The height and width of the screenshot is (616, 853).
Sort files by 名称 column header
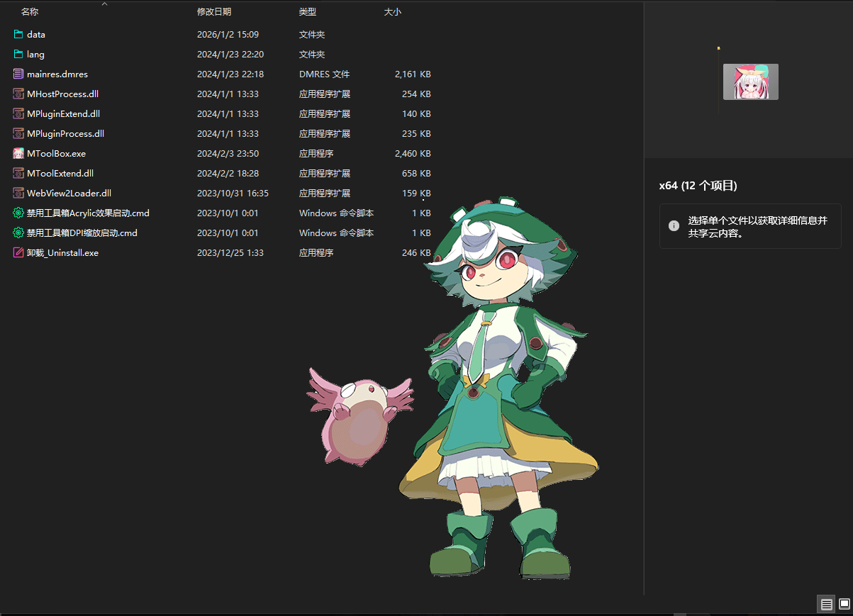pyautogui.click(x=30, y=12)
